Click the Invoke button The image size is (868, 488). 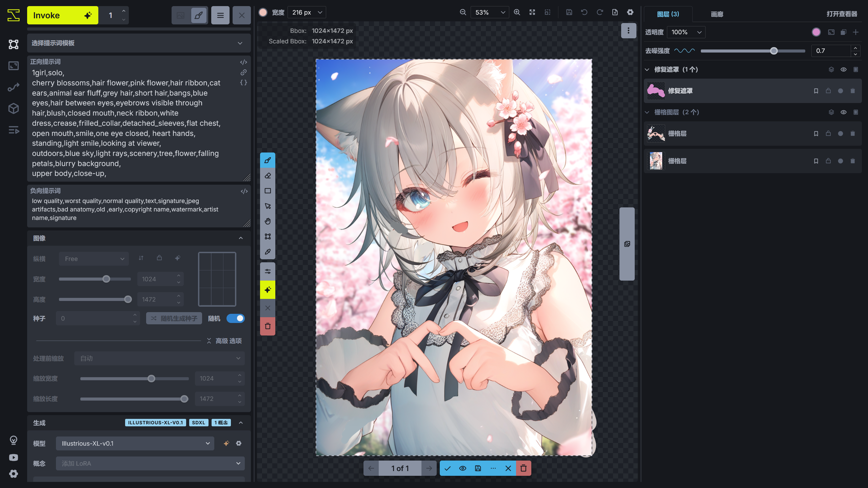[x=62, y=15]
